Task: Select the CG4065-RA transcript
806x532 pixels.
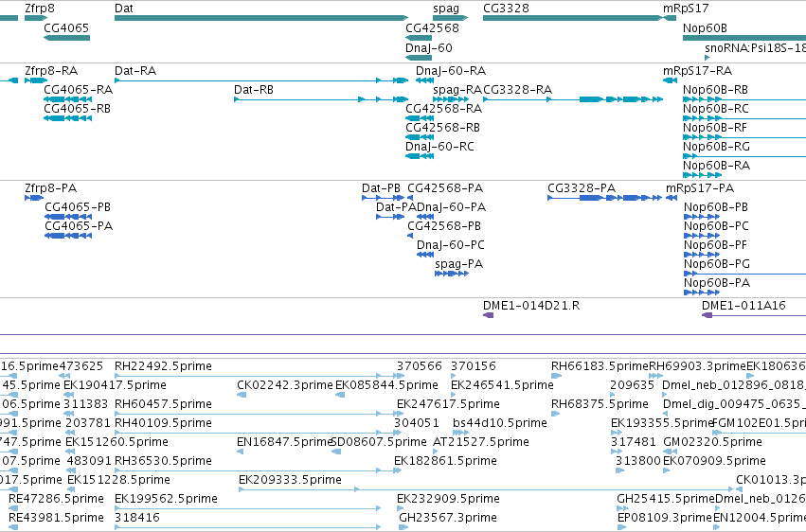Action: (x=68, y=99)
